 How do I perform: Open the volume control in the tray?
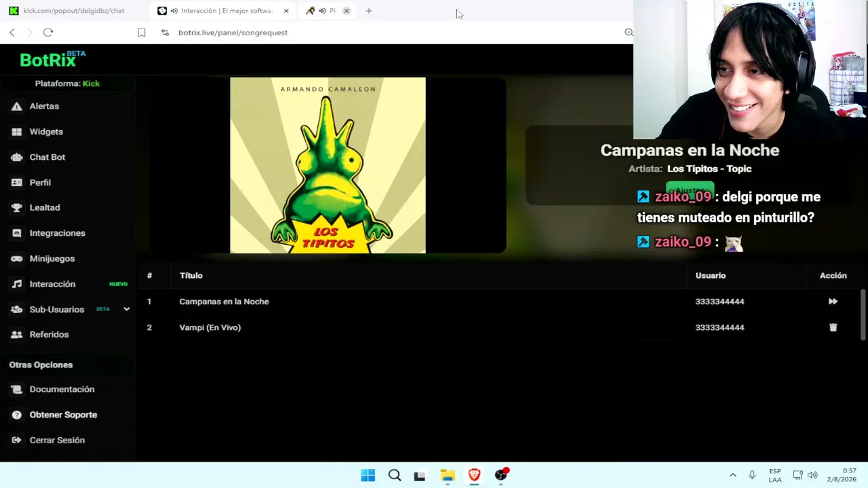tap(812, 475)
